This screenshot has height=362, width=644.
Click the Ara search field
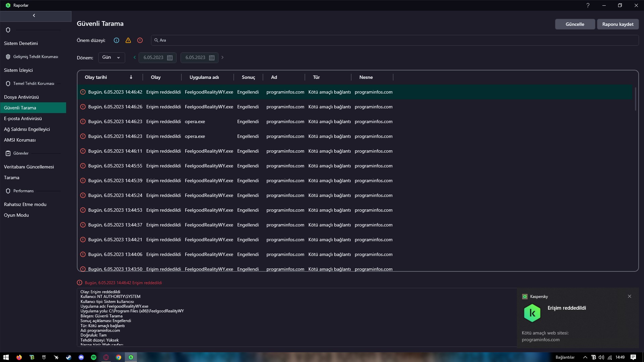[x=395, y=40]
